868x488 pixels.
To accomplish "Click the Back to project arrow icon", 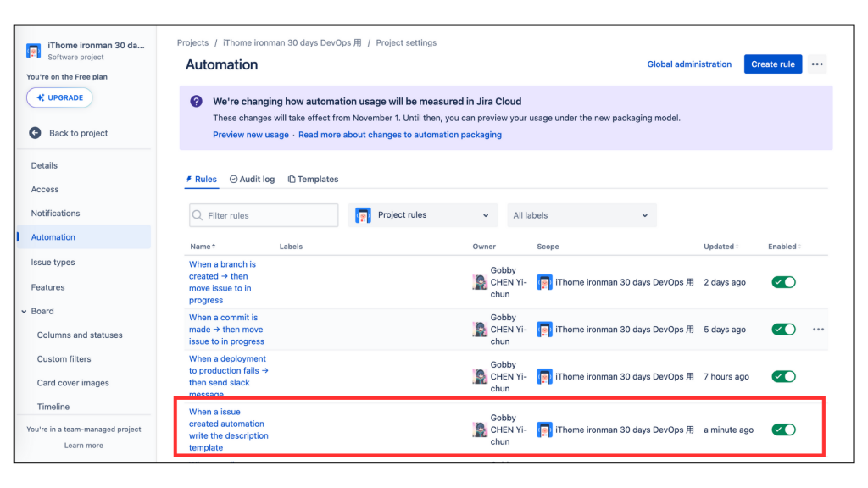I will [x=35, y=133].
